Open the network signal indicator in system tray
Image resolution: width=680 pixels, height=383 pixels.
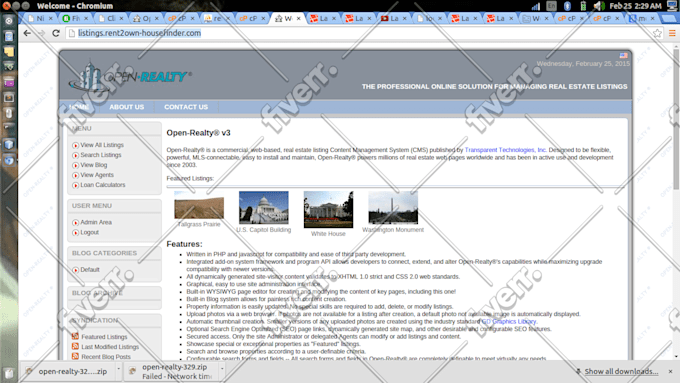(x=536, y=6)
